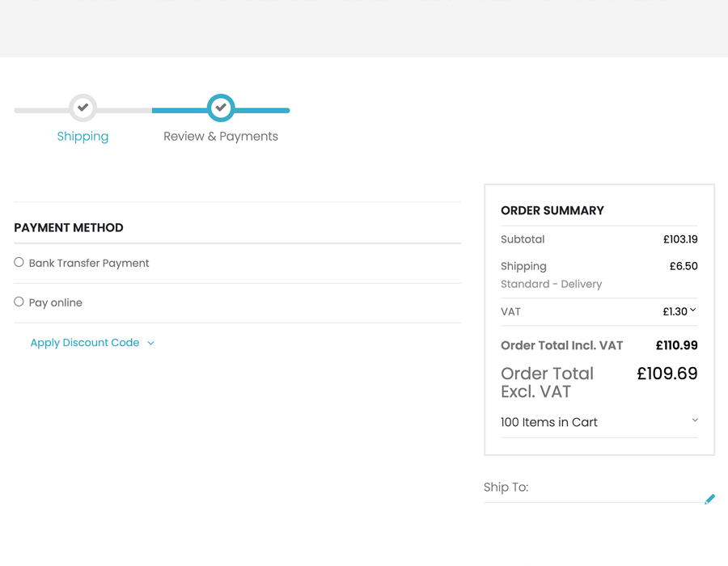Select the Review & Payments step label
This screenshot has height=566, width=728.
tap(221, 136)
